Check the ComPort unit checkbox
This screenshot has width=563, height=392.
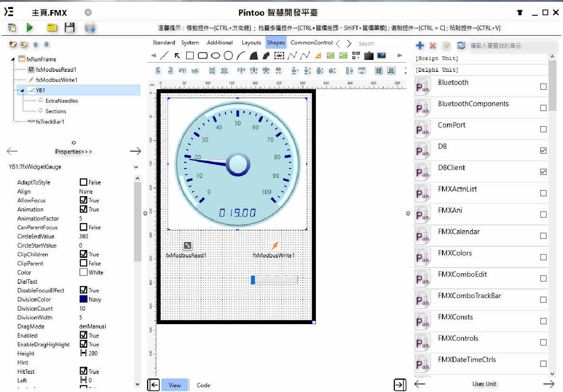(543, 129)
